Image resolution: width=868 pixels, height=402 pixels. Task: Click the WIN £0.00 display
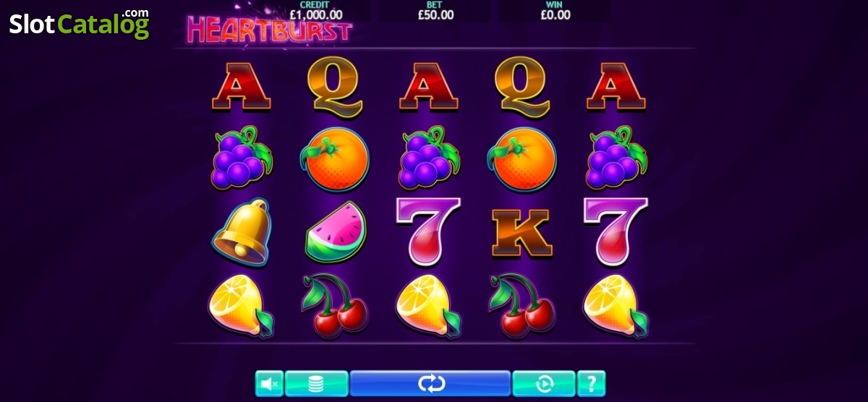pos(555,10)
